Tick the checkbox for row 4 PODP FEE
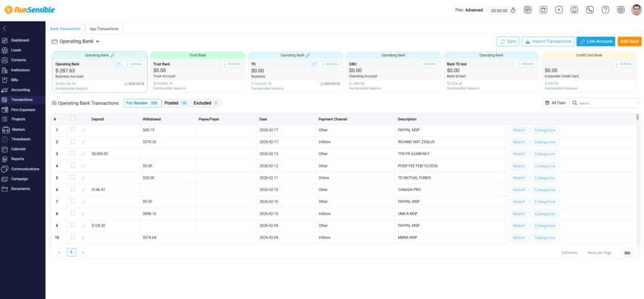644x299 pixels. point(73,166)
